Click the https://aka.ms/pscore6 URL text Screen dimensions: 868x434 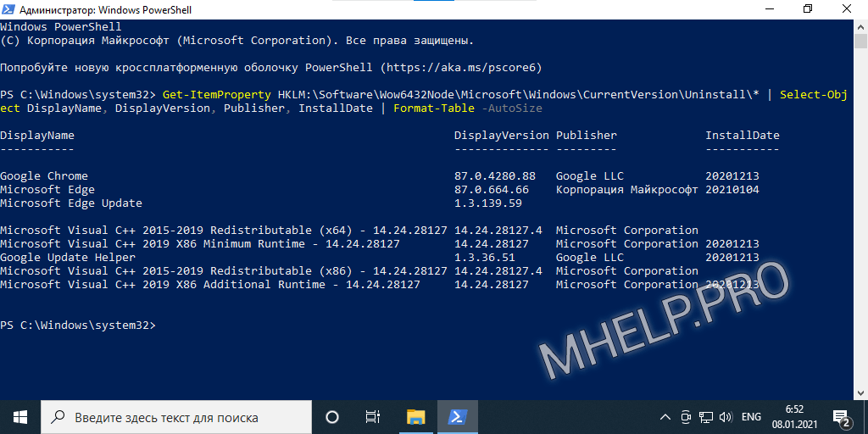[x=460, y=68]
